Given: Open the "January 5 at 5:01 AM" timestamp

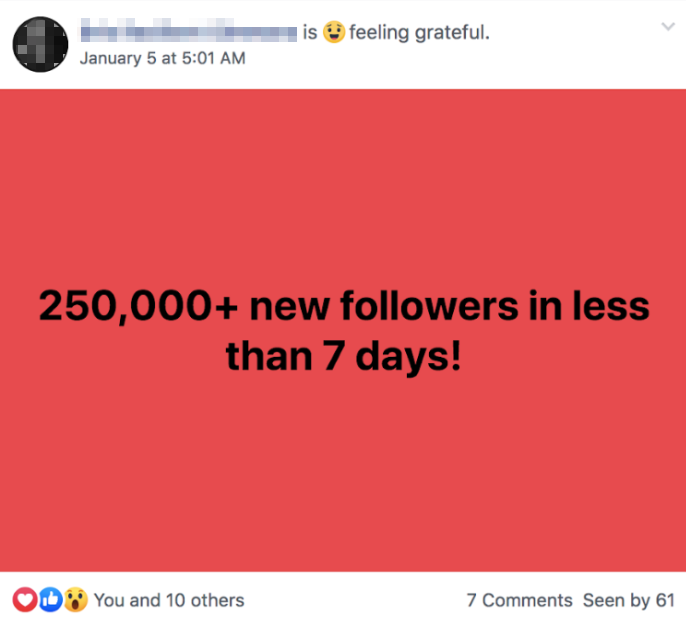Looking at the screenshot, I should click(162, 58).
